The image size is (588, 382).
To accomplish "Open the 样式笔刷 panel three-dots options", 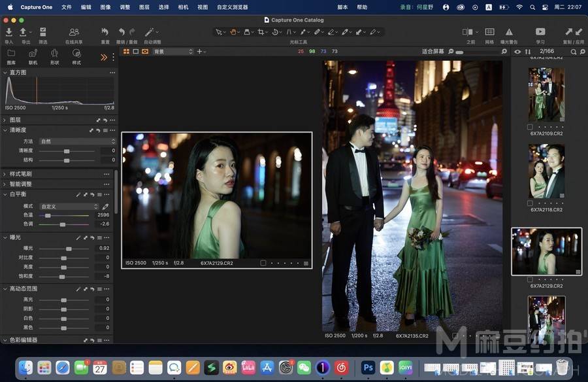I will (x=107, y=174).
